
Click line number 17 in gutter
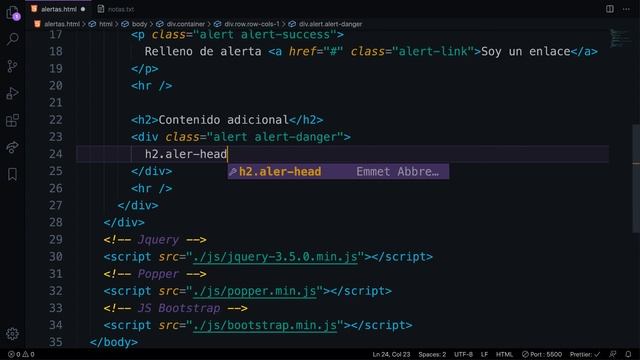(x=56, y=35)
